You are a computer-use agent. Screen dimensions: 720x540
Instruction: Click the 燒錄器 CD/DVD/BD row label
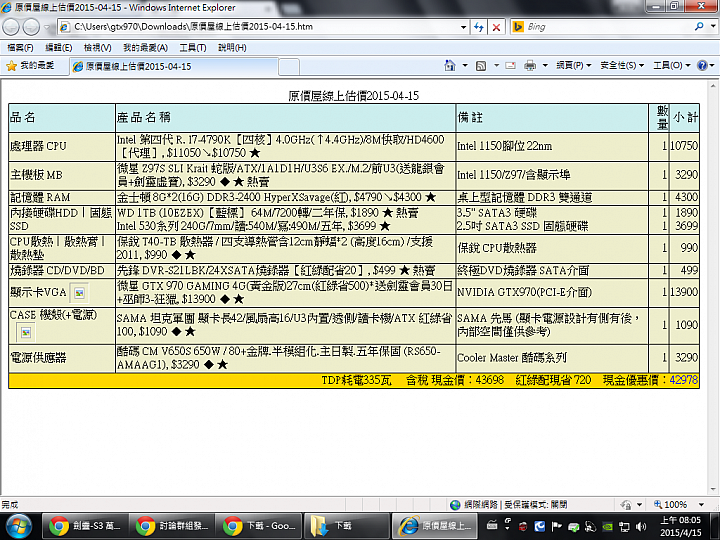tap(57, 270)
